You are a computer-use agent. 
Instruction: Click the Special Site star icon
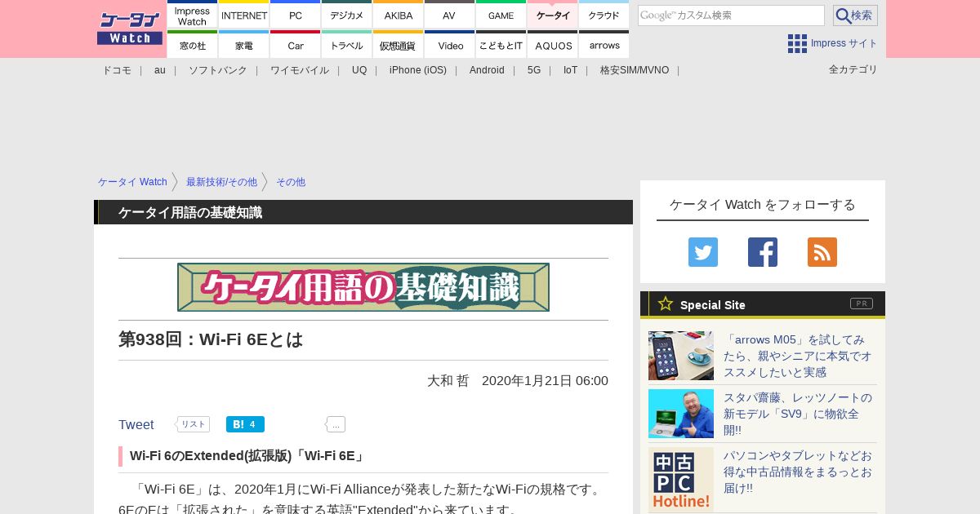[666, 304]
